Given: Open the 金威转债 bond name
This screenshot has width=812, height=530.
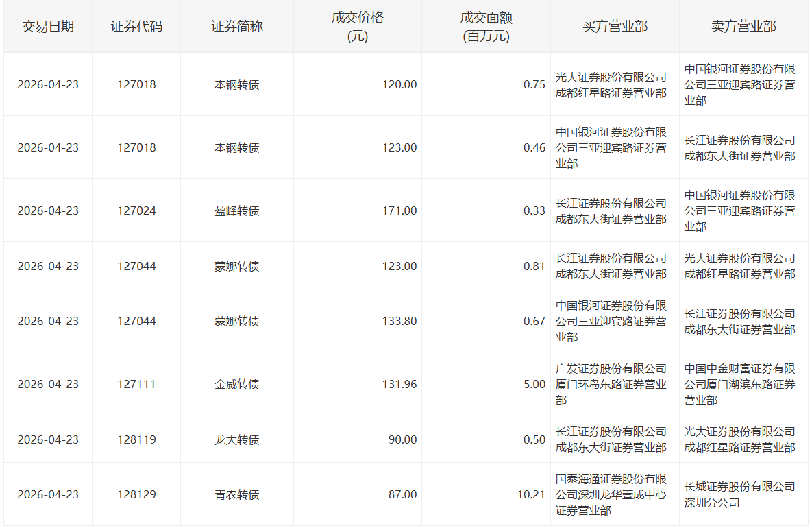Looking at the screenshot, I should [237, 385].
